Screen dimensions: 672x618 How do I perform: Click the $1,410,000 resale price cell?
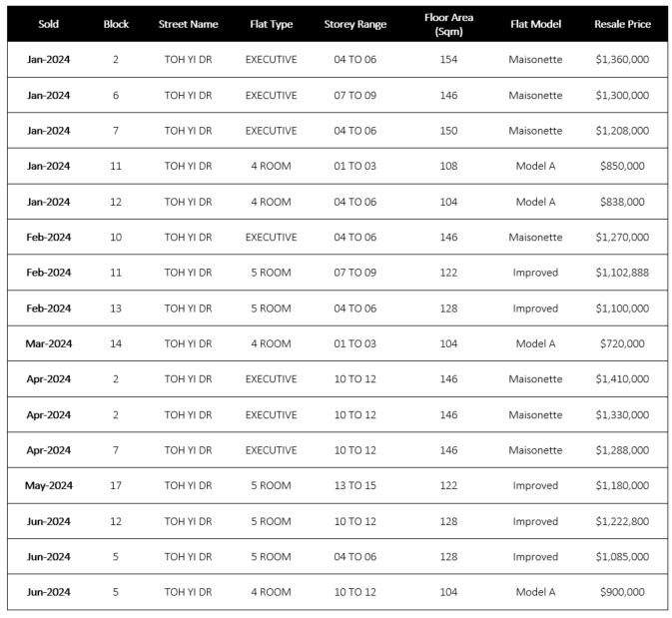click(x=622, y=379)
